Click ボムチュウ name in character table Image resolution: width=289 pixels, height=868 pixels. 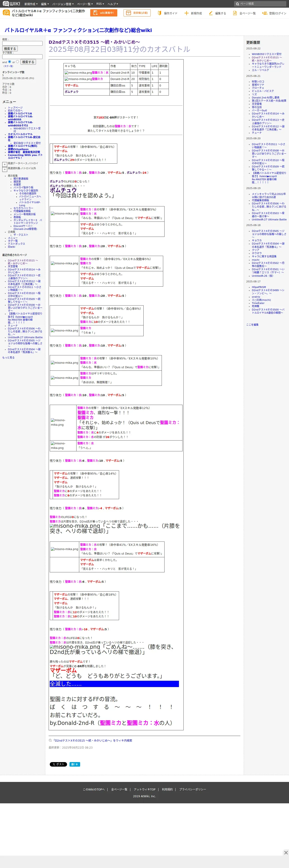pyautogui.click(x=71, y=92)
